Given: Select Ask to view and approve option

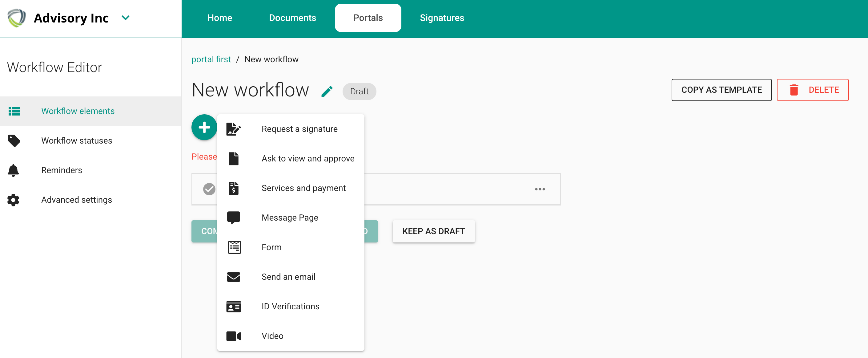Looking at the screenshot, I should (307, 158).
